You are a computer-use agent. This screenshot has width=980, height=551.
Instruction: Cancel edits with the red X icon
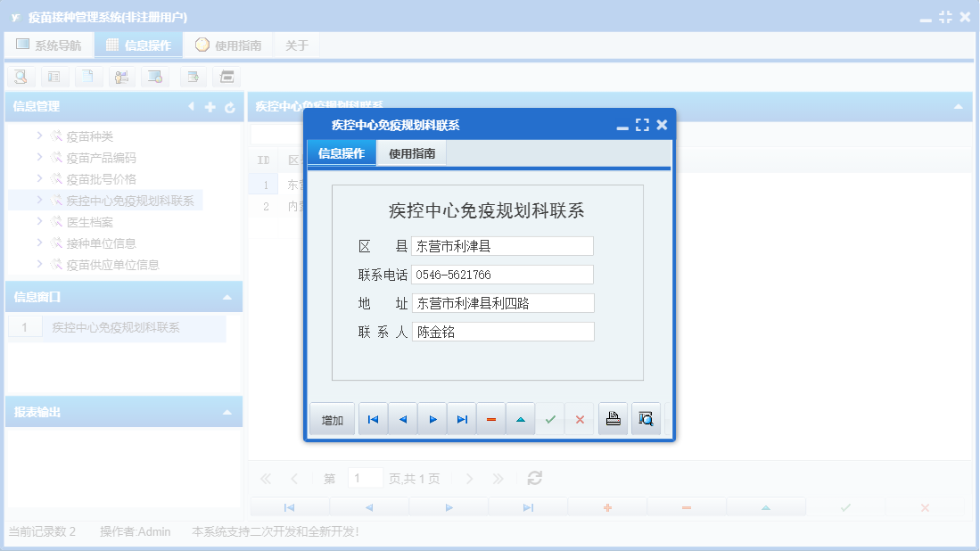pos(581,418)
